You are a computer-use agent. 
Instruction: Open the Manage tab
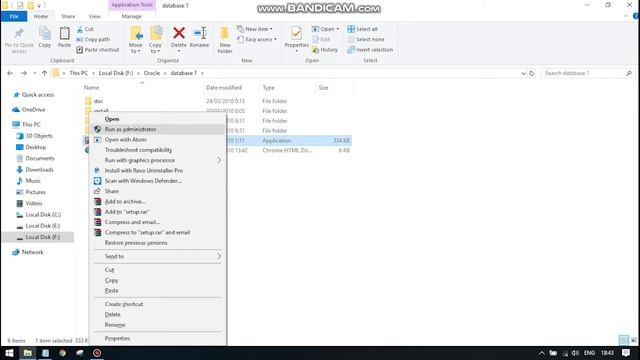pos(131,16)
